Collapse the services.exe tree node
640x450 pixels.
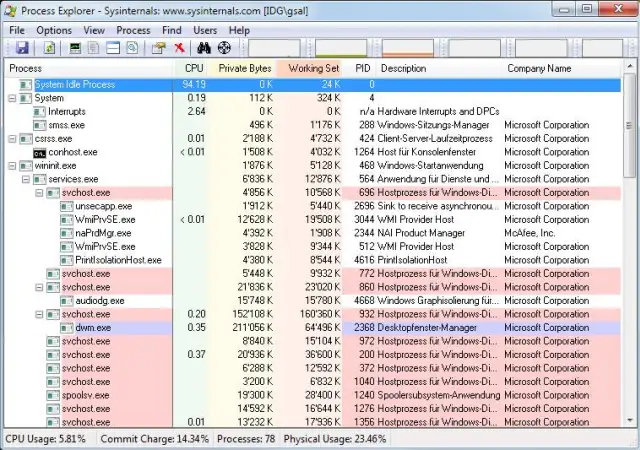pos(26,179)
